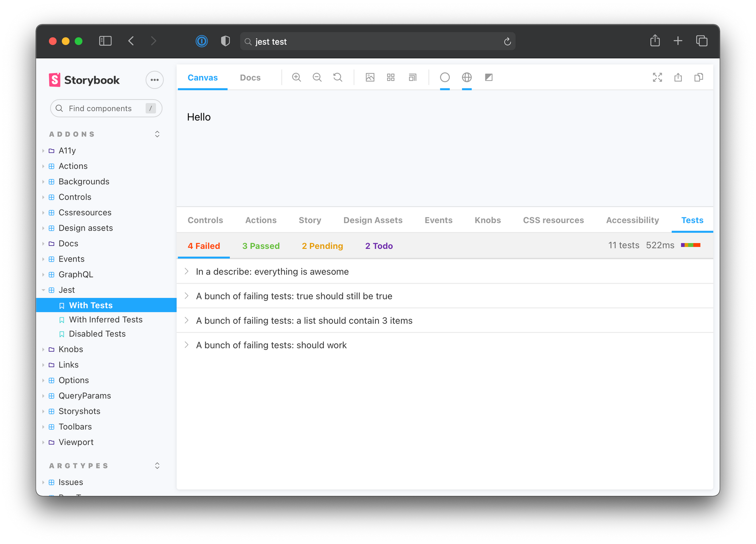Show the 3 Passed tests
This screenshot has height=544, width=756.
click(261, 246)
